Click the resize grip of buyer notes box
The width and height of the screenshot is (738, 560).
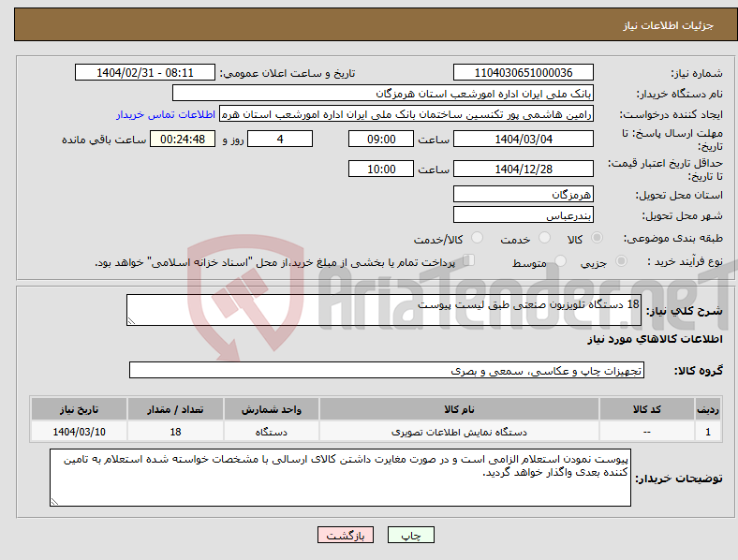(54, 502)
